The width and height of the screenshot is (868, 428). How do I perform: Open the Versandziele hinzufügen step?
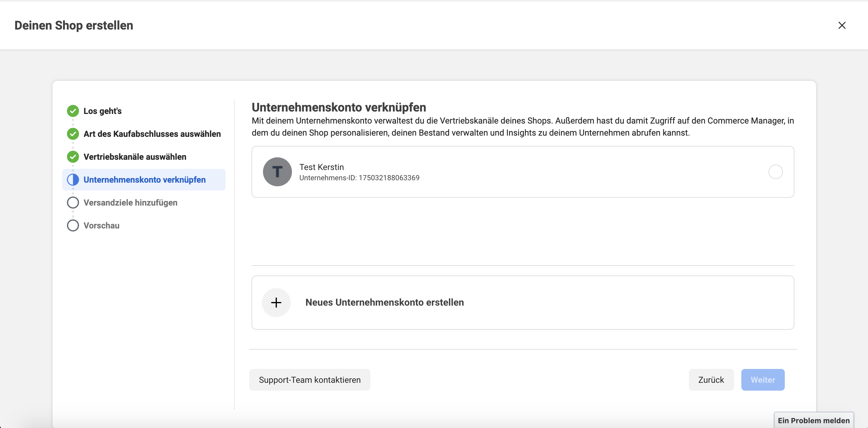[130, 202]
